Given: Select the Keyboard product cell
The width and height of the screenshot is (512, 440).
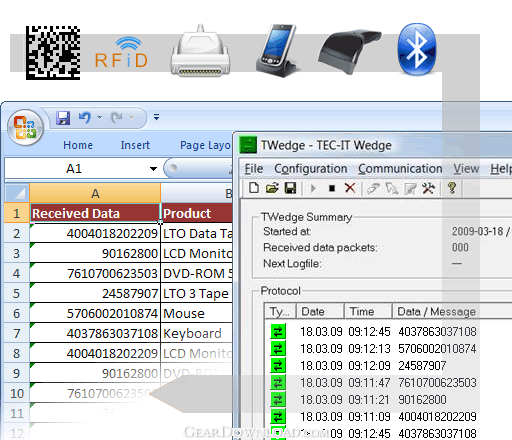Looking at the screenshot, I should [197, 333].
